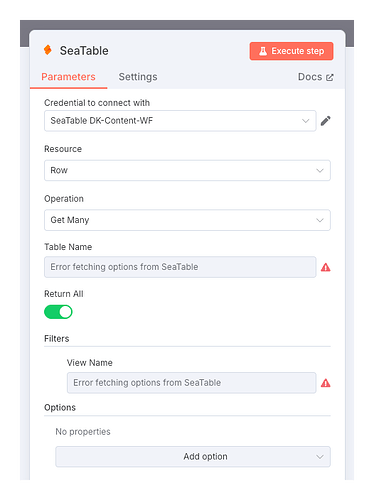
Task: Open the Operation dropdown showing Get Many
Action: pos(187,220)
